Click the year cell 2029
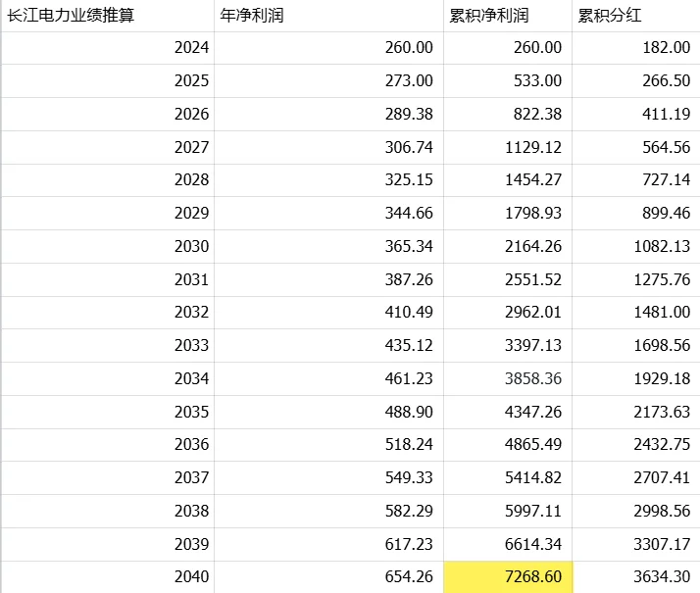This screenshot has height=593, width=700. tap(108, 214)
